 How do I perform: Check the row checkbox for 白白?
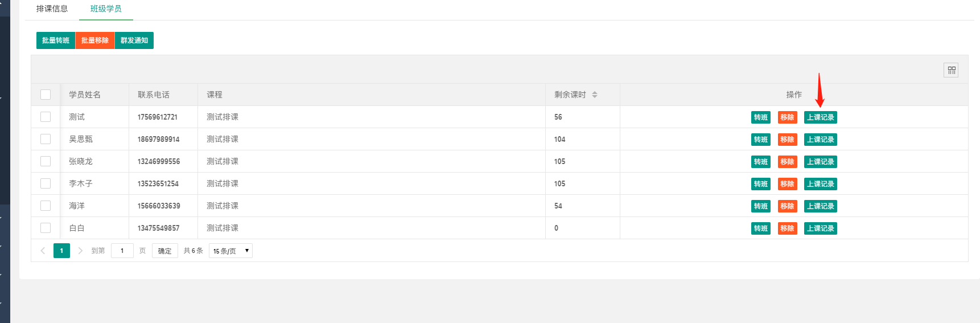tap(46, 228)
